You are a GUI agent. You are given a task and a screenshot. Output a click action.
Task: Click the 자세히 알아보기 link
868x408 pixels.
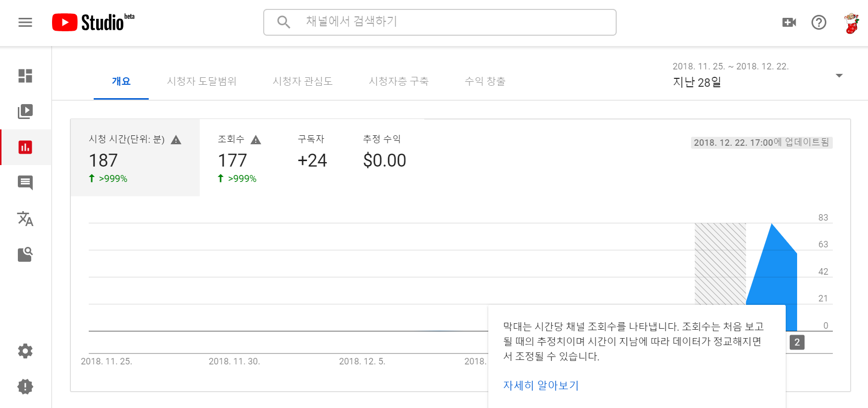pyautogui.click(x=541, y=385)
